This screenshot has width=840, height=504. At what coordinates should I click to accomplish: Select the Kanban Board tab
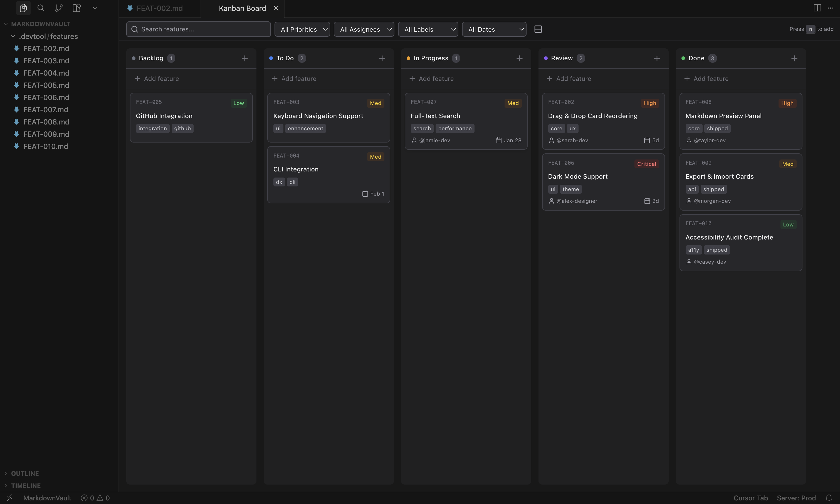coord(242,8)
